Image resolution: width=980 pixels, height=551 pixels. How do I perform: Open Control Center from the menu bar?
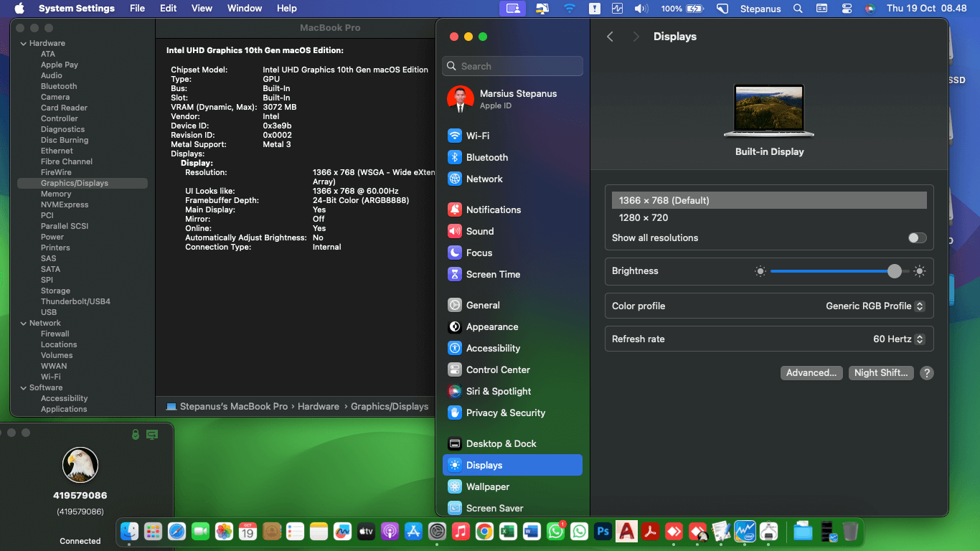847,9
